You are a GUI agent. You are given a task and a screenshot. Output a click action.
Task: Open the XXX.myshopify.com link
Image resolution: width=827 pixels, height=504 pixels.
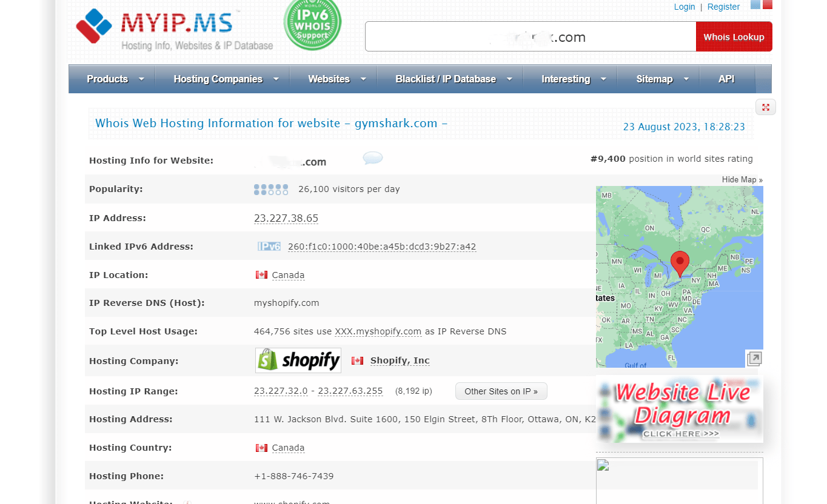[378, 331]
